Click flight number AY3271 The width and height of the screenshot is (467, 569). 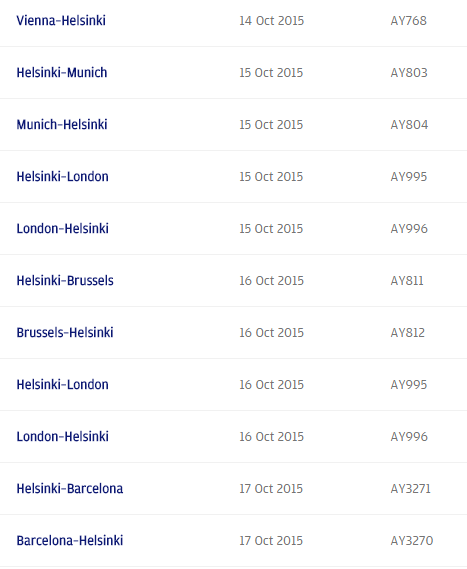(x=410, y=489)
